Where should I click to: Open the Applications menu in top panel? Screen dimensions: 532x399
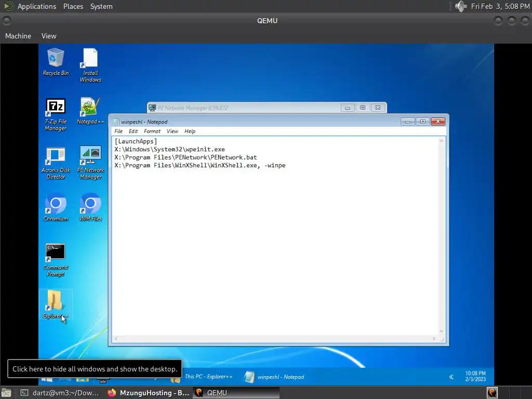(37, 6)
